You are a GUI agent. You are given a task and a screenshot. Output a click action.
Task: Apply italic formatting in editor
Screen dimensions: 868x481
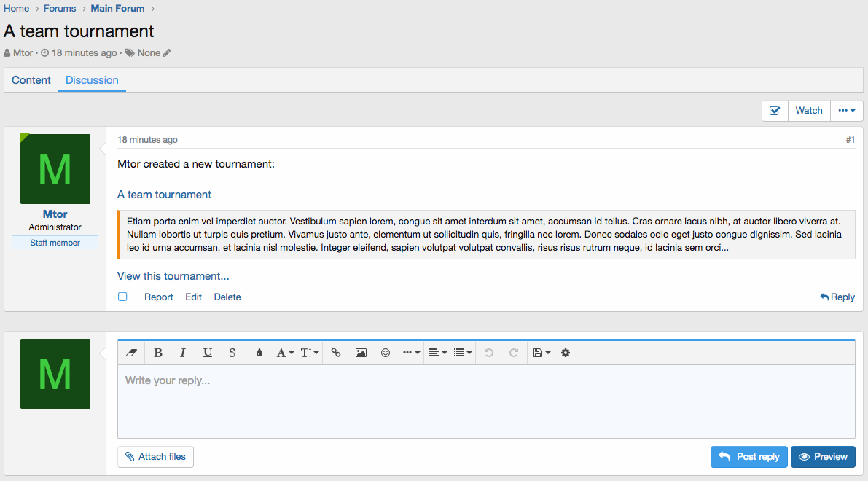tap(183, 353)
